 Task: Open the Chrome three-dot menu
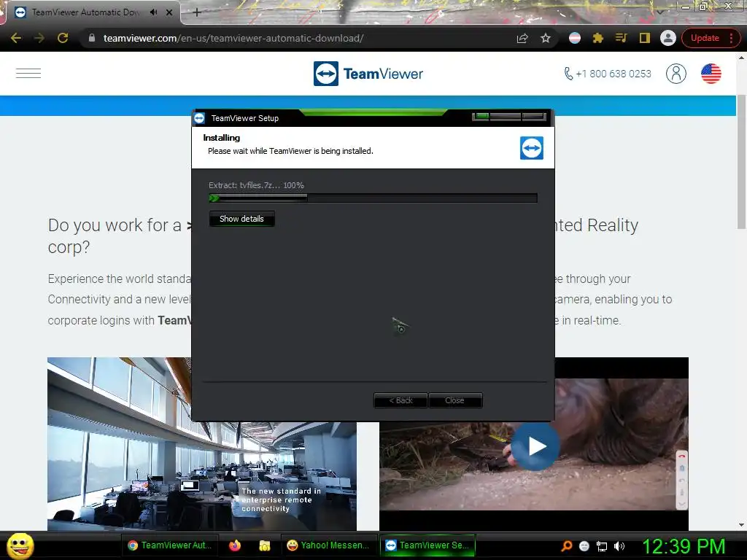pyautogui.click(x=731, y=38)
